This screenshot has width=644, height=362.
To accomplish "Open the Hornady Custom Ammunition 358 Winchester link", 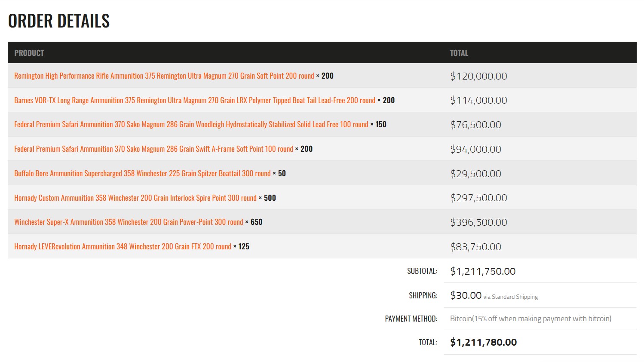I will click(x=135, y=198).
